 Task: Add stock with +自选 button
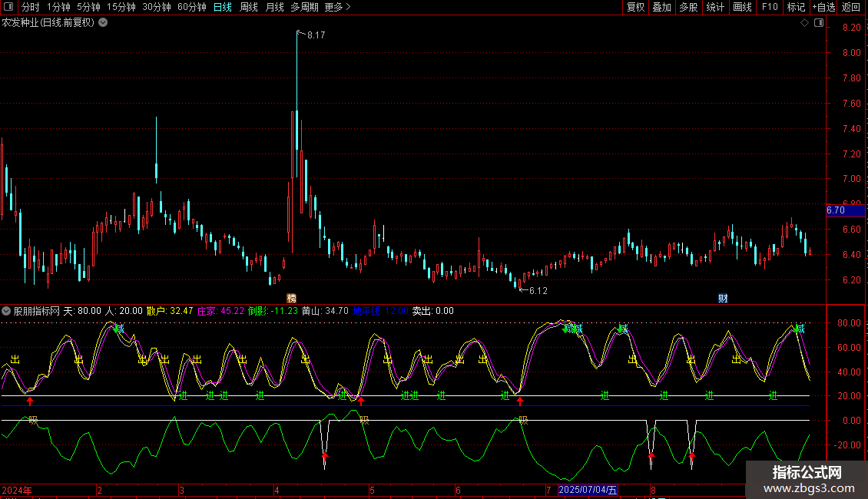(823, 7)
